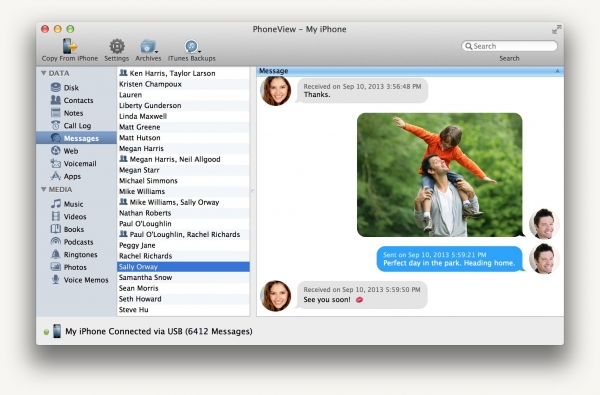Toggle full screen with the arrows icon

(x=556, y=29)
